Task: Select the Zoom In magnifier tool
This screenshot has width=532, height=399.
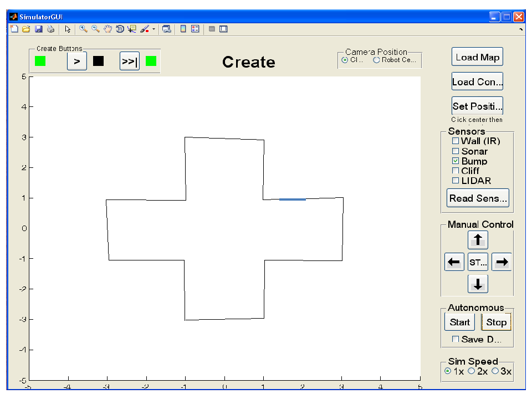Action: pyautogui.click(x=83, y=29)
